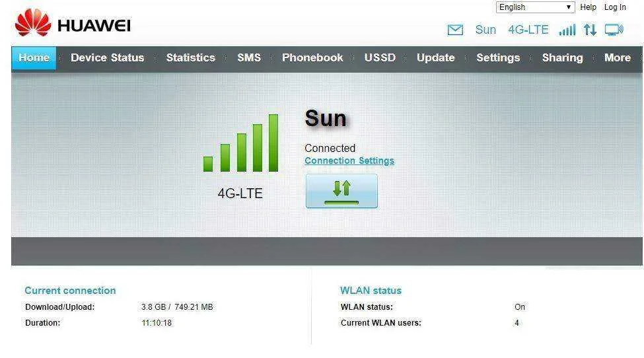
Task: Click the large green signal bars graphic
Action: [x=240, y=143]
